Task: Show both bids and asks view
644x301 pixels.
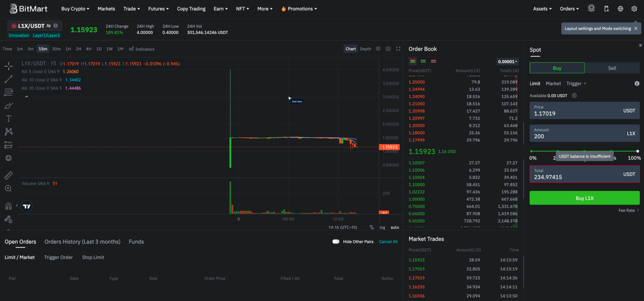Action: [413, 61]
